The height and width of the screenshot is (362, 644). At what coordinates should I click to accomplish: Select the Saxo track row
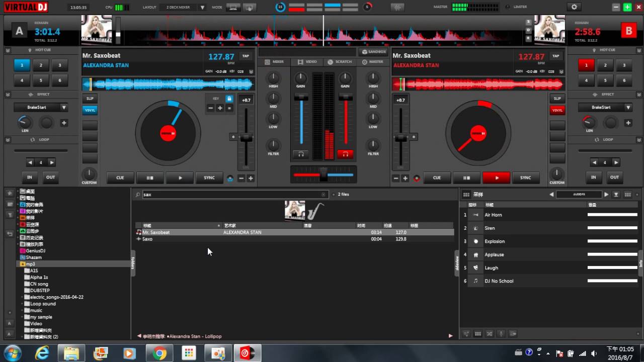pos(294,239)
